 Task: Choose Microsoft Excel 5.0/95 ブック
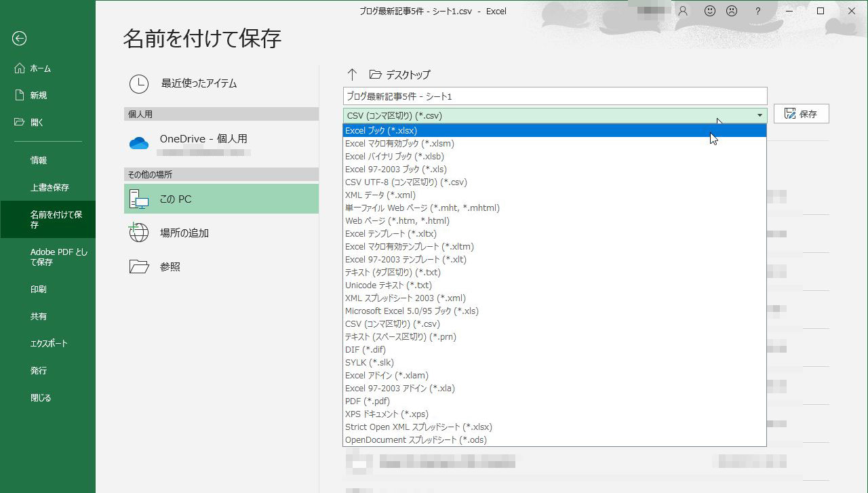point(555,311)
